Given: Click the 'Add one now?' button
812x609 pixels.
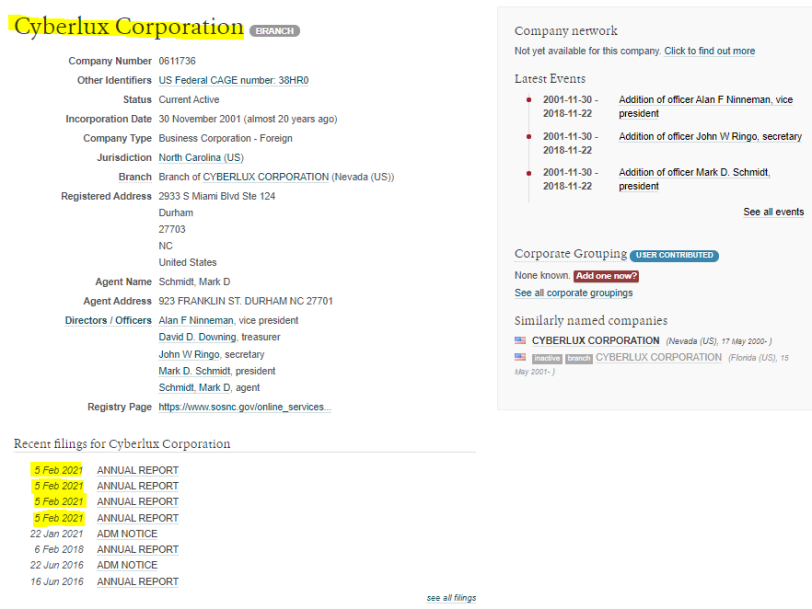Looking at the screenshot, I should pos(606,276).
